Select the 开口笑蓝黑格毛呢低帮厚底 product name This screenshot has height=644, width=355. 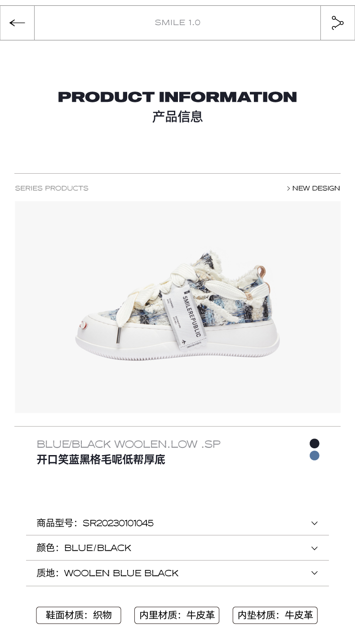tap(101, 460)
